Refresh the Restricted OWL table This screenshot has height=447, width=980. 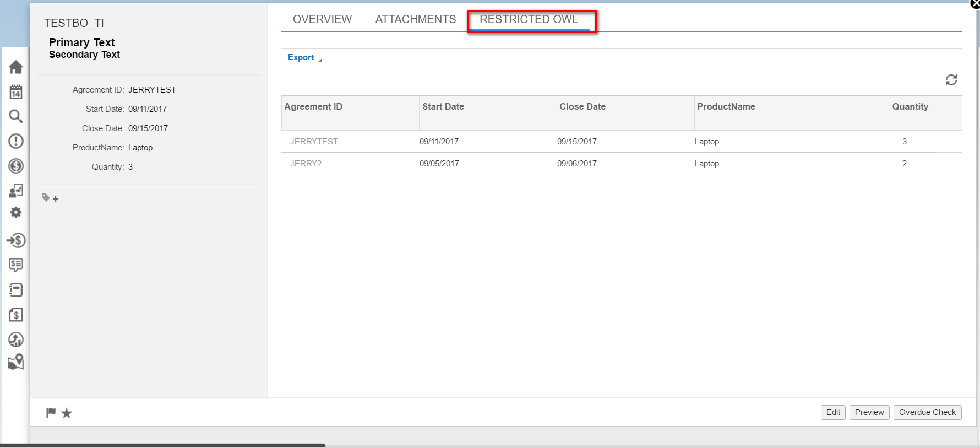tap(951, 80)
